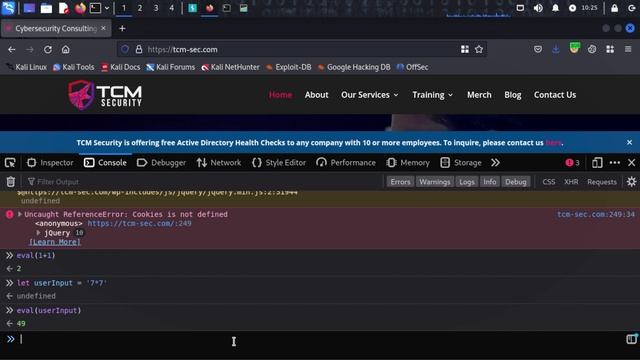Open volume control in system tray

[538, 8]
